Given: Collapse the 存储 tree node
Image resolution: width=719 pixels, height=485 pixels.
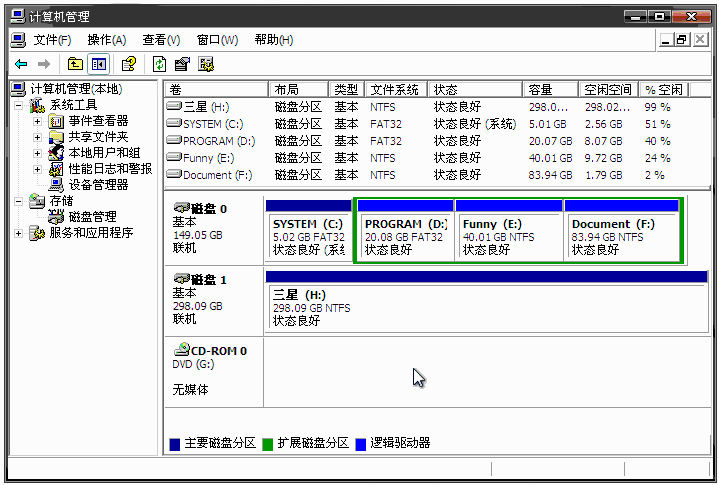Looking at the screenshot, I should [18, 201].
